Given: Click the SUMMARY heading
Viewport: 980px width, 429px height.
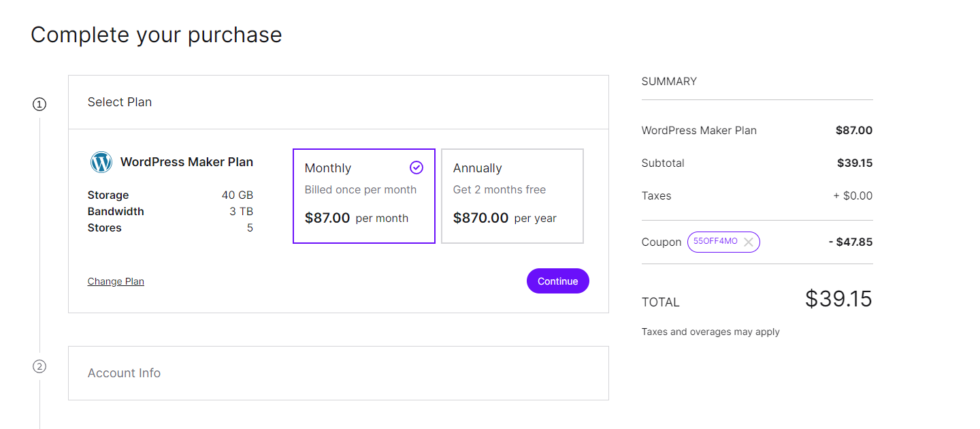Looking at the screenshot, I should (x=669, y=81).
